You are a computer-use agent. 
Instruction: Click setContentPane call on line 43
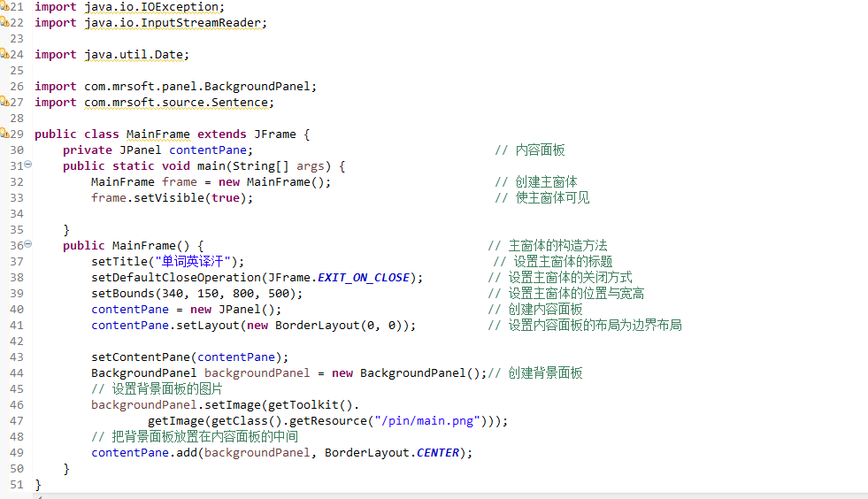141,357
